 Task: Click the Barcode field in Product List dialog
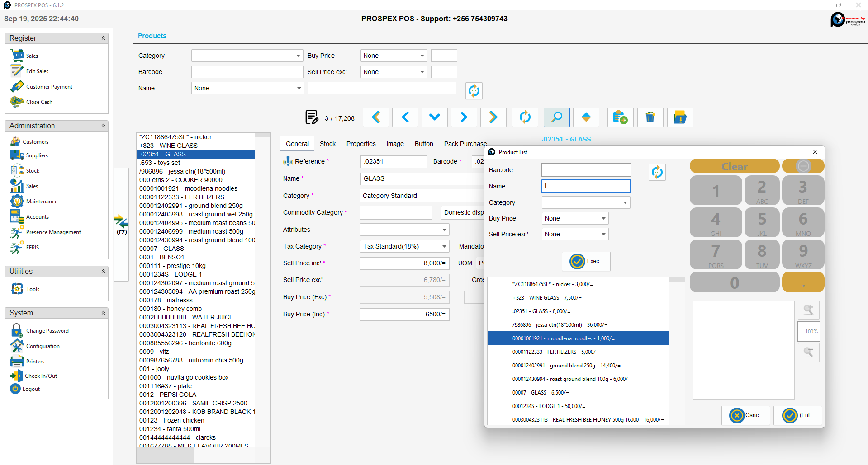coord(586,170)
